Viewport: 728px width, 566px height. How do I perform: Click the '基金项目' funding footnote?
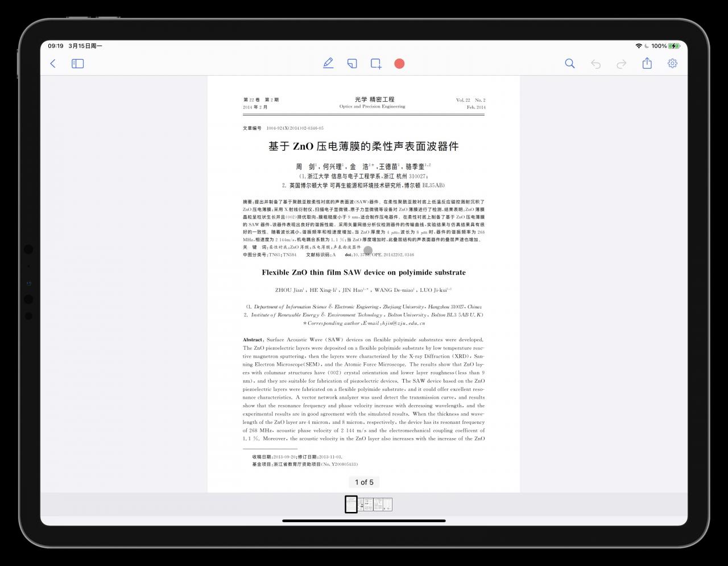click(305, 464)
